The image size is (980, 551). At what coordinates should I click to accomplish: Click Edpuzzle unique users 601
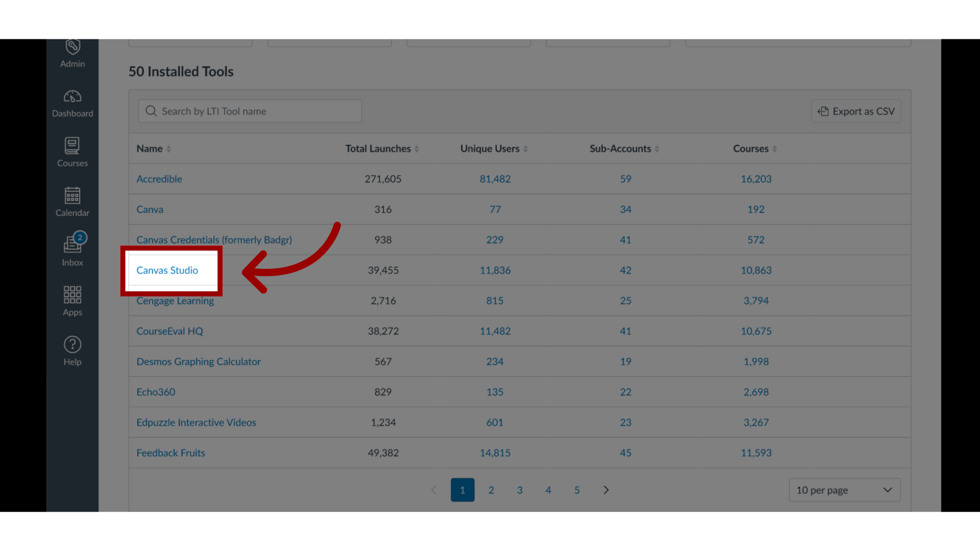495,422
